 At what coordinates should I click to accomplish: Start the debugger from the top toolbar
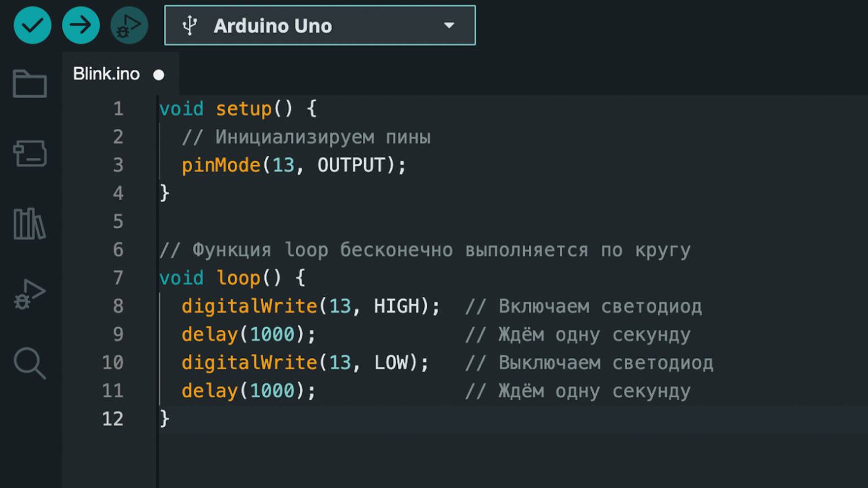point(129,25)
